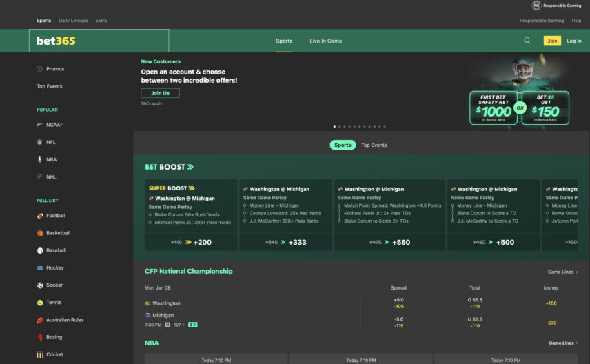Open Baseball in the full list
590x364 pixels.
click(51, 250)
